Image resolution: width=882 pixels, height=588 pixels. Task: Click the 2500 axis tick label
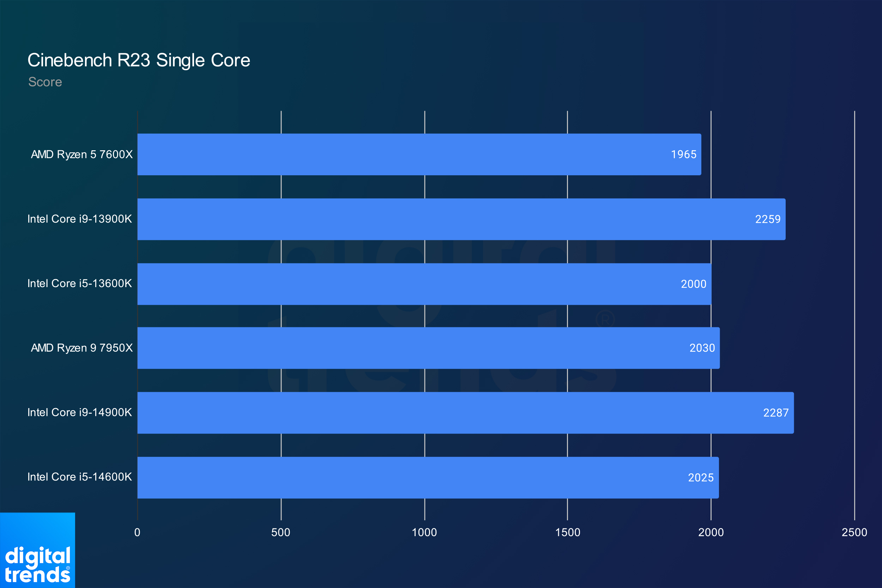[x=854, y=533]
